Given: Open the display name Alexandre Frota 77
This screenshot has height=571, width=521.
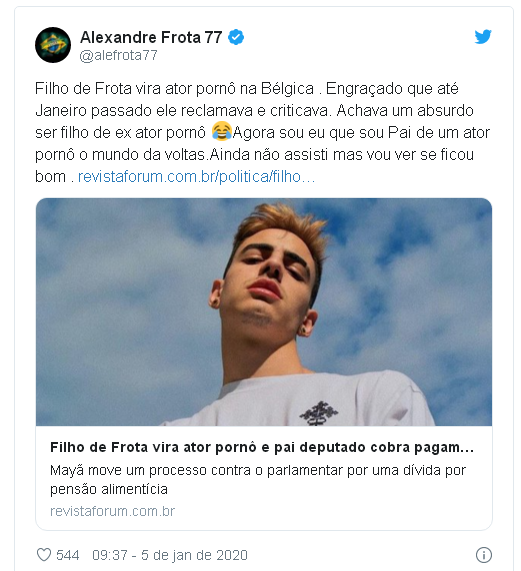Looking at the screenshot, I should click(x=151, y=37).
